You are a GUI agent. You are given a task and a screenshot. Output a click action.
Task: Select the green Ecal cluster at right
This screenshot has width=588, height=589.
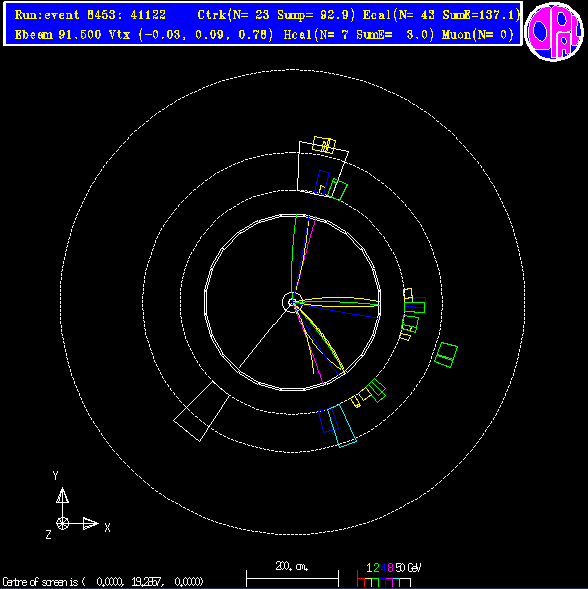pyautogui.click(x=415, y=307)
